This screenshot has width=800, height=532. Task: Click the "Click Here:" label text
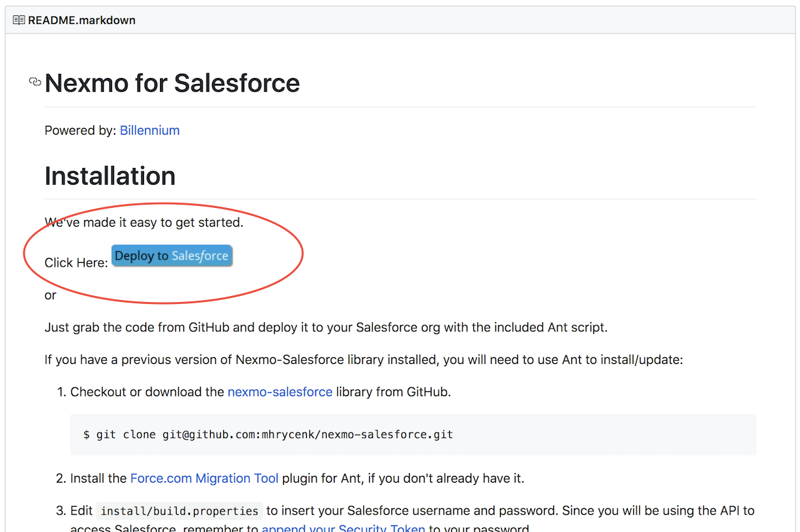(x=76, y=263)
